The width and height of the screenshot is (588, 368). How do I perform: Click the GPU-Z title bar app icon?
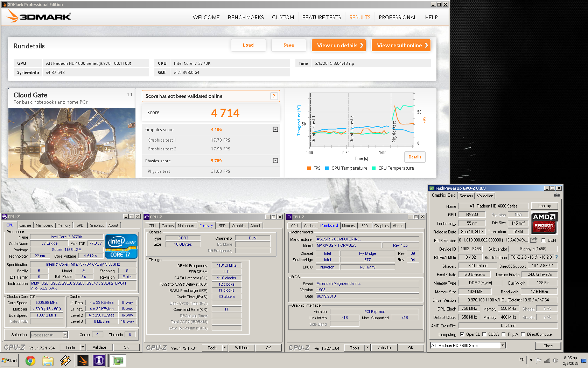[x=432, y=188]
